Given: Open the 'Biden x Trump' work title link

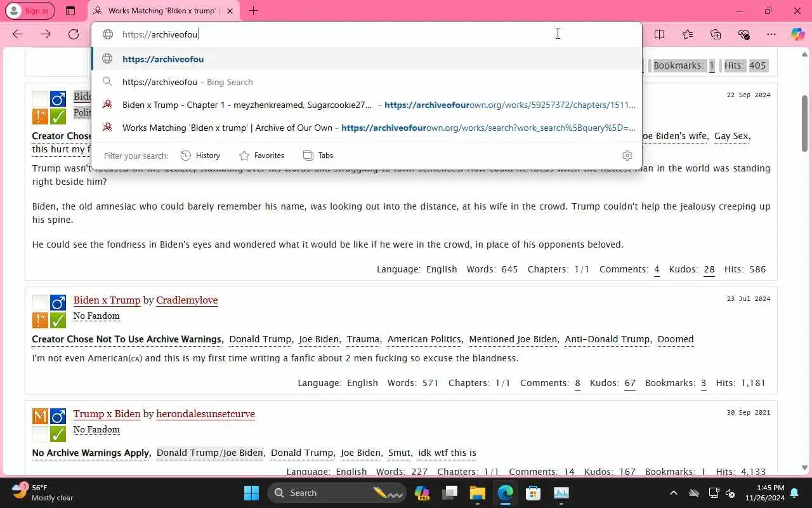Looking at the screenshot, I should click(x=107, y=300).
